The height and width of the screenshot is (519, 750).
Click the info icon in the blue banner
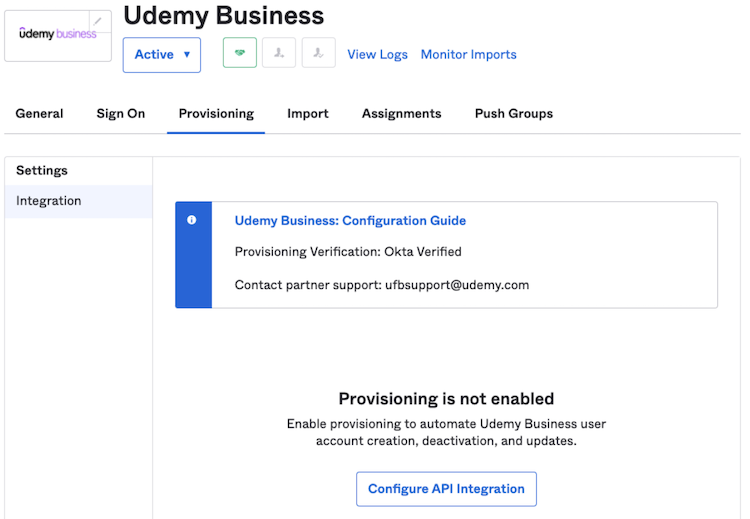[192, 220]
